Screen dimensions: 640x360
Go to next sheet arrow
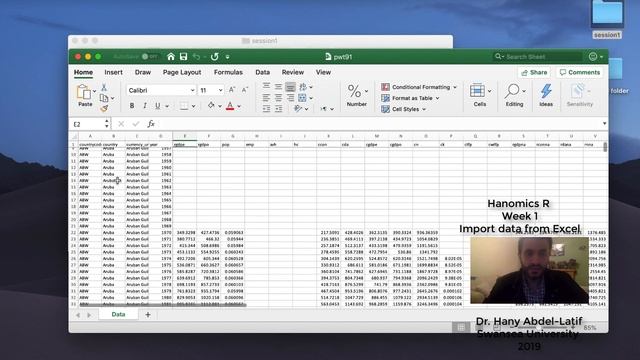[x=89, y=315]
